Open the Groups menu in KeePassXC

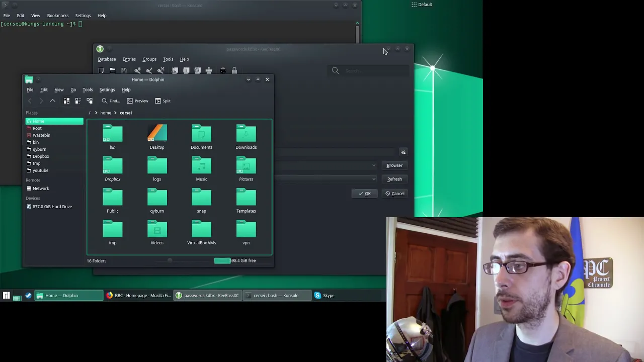[149, 59]
